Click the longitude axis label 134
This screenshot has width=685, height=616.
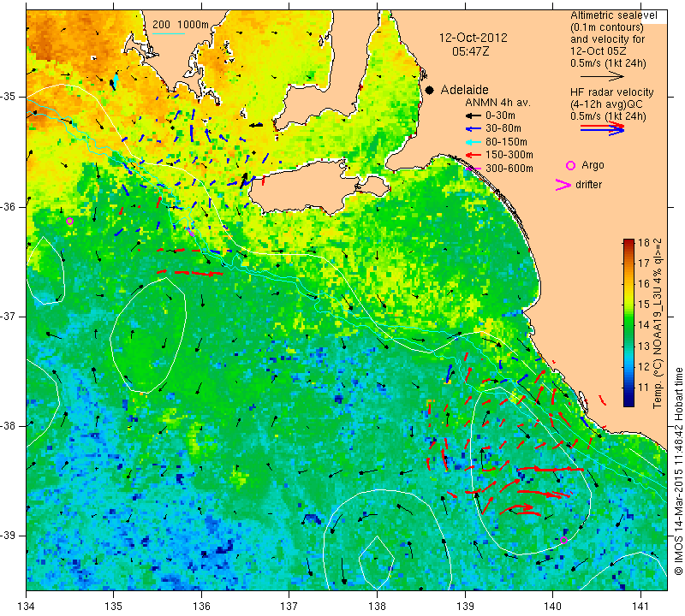pos(27,607)
